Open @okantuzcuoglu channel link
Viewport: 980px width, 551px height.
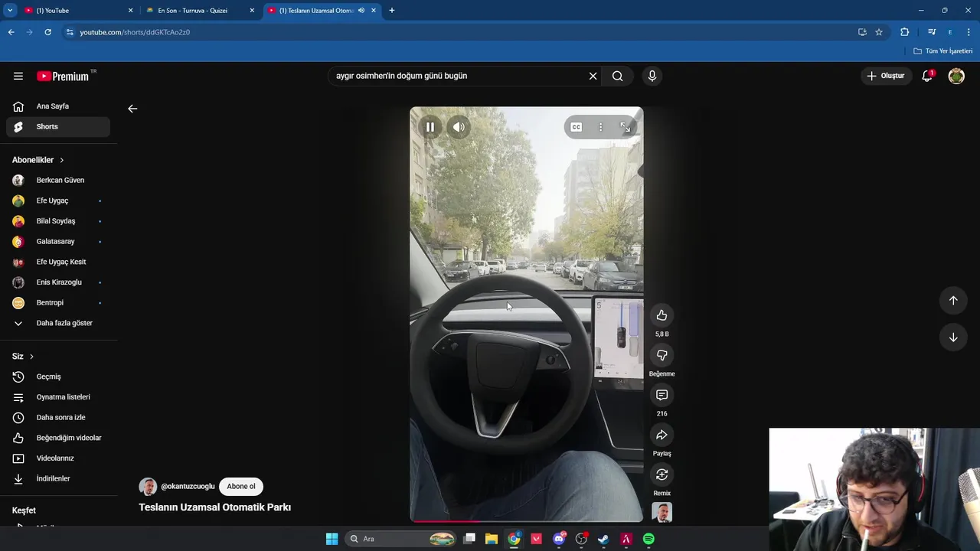[x=188, y=487]
